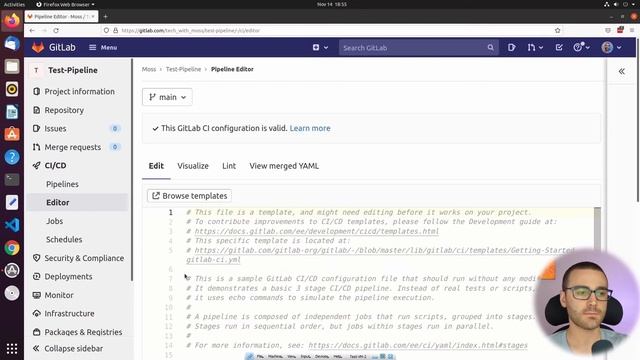Open the main branch dropdown

[x=167, y=97]
